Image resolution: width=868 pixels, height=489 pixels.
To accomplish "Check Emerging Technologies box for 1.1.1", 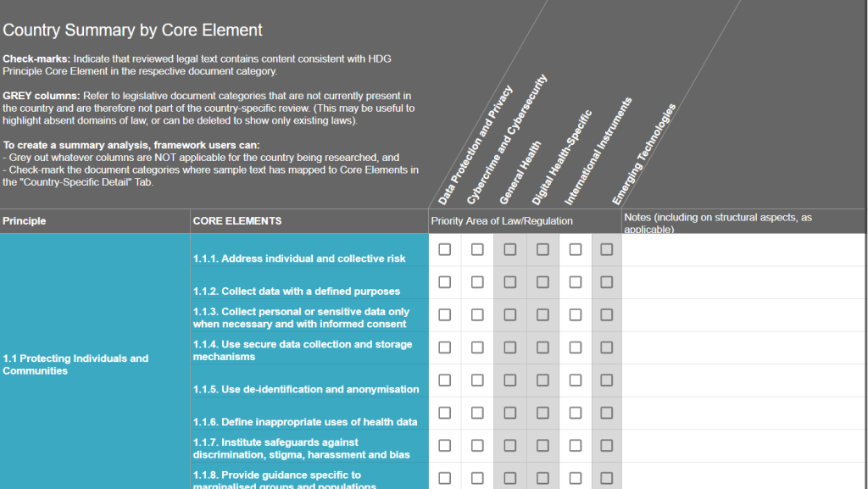I will coord(607,250).
